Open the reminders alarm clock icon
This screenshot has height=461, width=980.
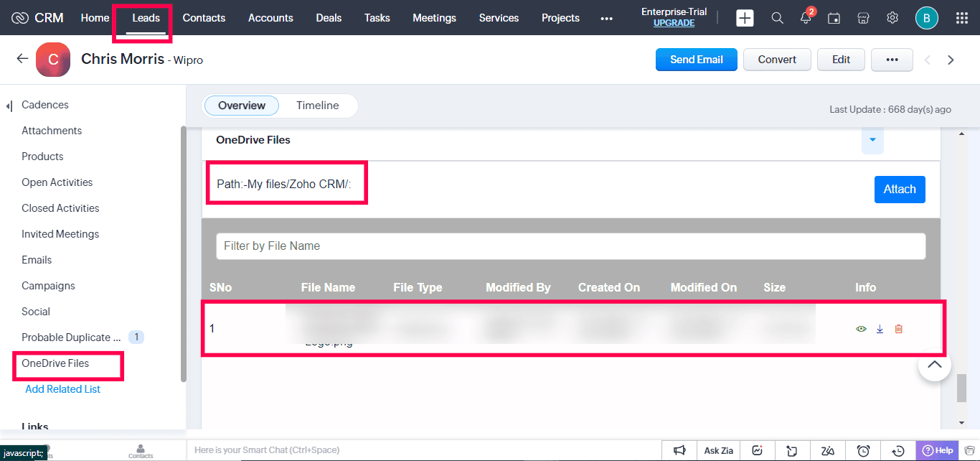click(x=864, y=450)
